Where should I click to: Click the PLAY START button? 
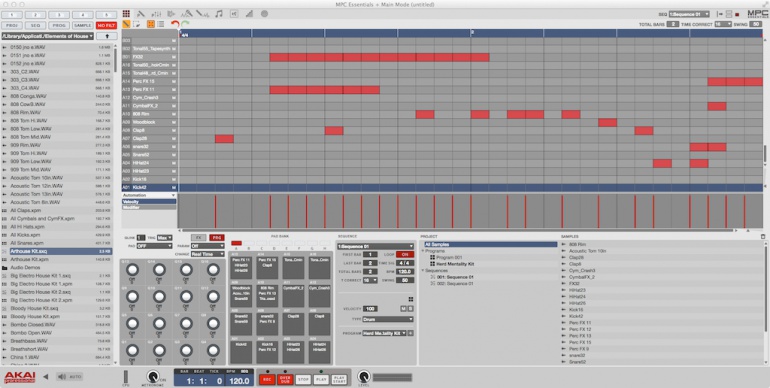[339, 379]
